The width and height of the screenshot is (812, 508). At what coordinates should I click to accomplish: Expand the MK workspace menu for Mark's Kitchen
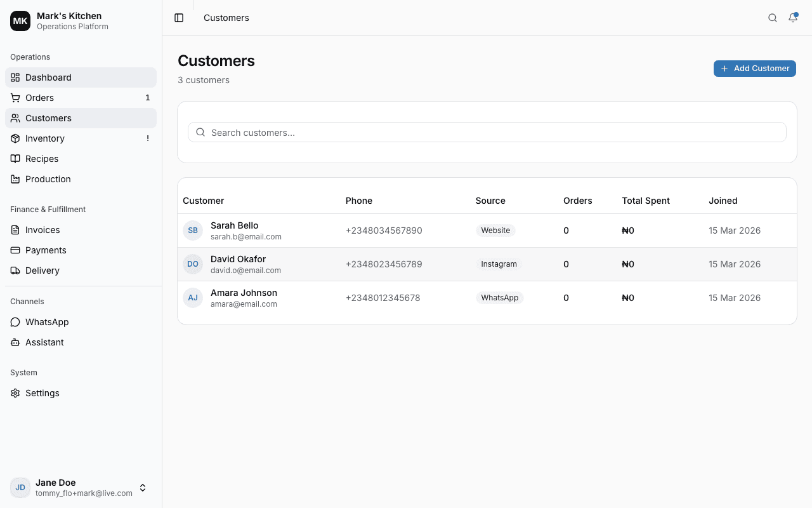coord(20,20)
